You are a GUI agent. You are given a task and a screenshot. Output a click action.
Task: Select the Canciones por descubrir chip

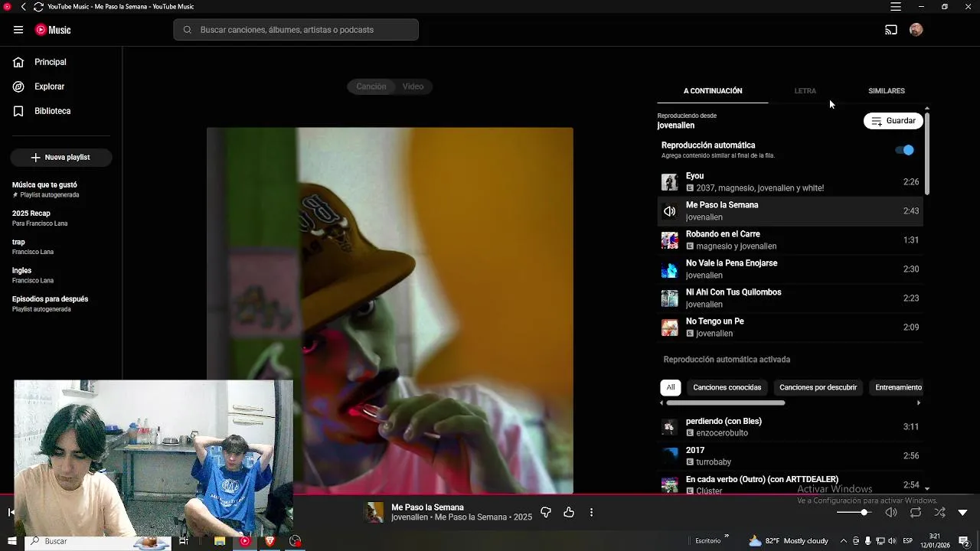point(818,387)
